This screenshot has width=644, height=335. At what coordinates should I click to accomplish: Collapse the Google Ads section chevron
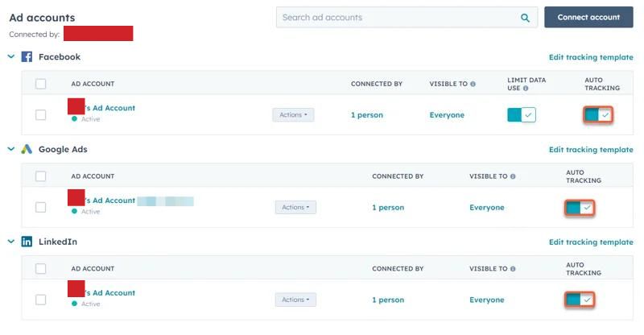tap(11, 149)
